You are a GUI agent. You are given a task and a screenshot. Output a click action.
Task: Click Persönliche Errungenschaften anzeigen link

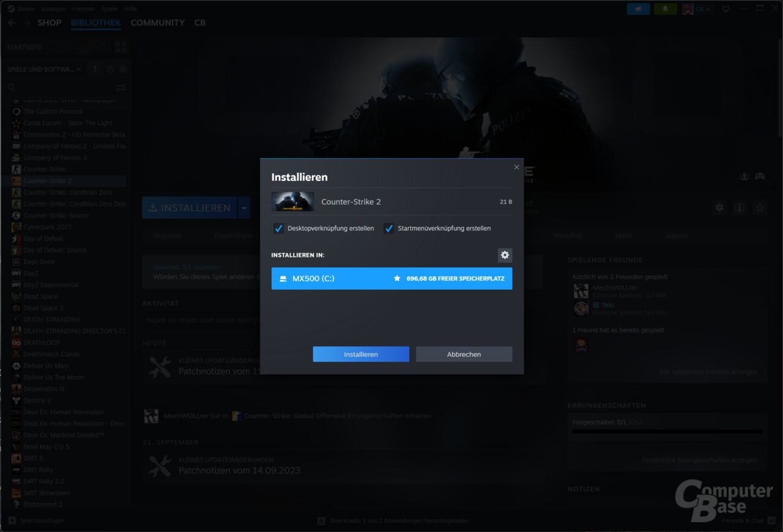click(x=699, y=460)
